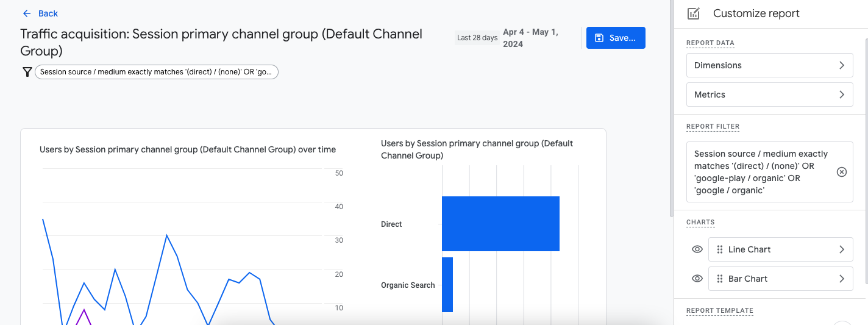Hide the Bar Chart using its eye icon
The image size is (868, 325).
pos(697,279)
